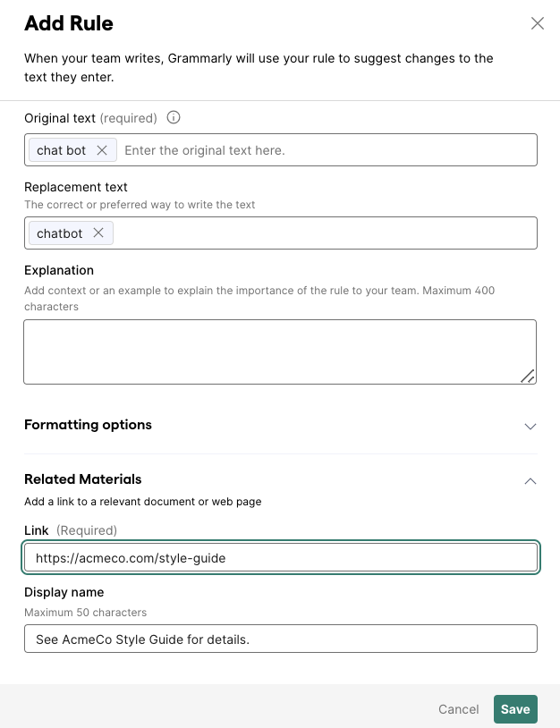The width and height of the screenshot is (560, 728).
Task: Click the Original text info icon
Action: 174,117
